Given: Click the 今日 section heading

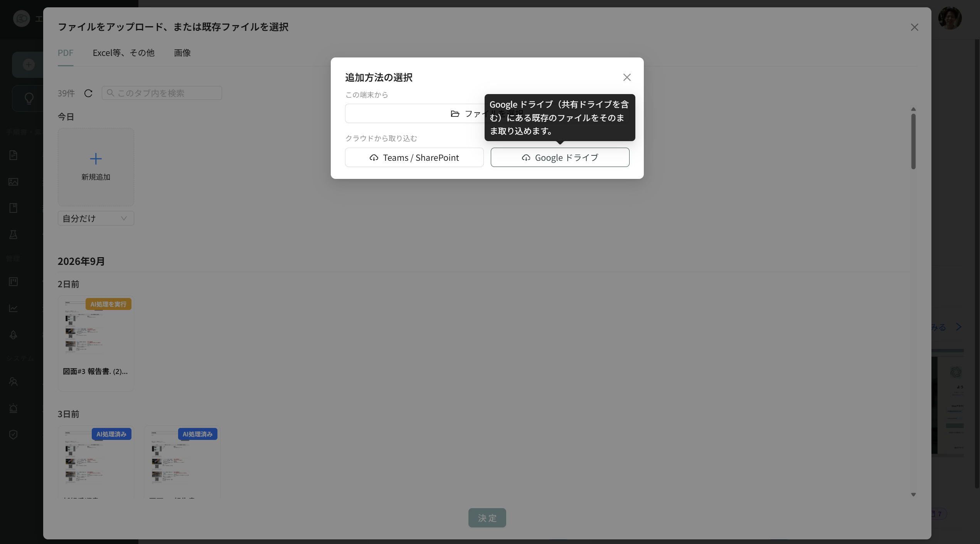Looking at the screenshot, I should tap(66, 117).
